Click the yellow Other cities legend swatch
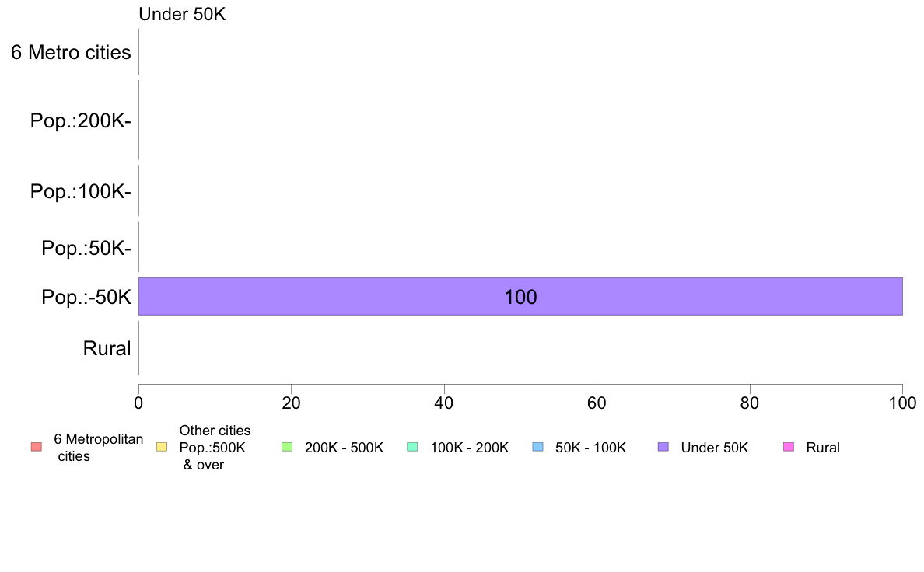Image resolution: width=924 pixels, height=572 pixels. (162, 447)
